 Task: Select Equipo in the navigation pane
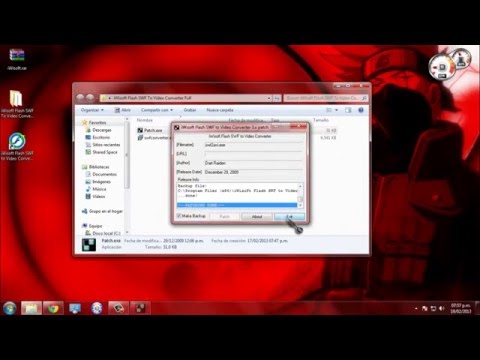point(92,226)
